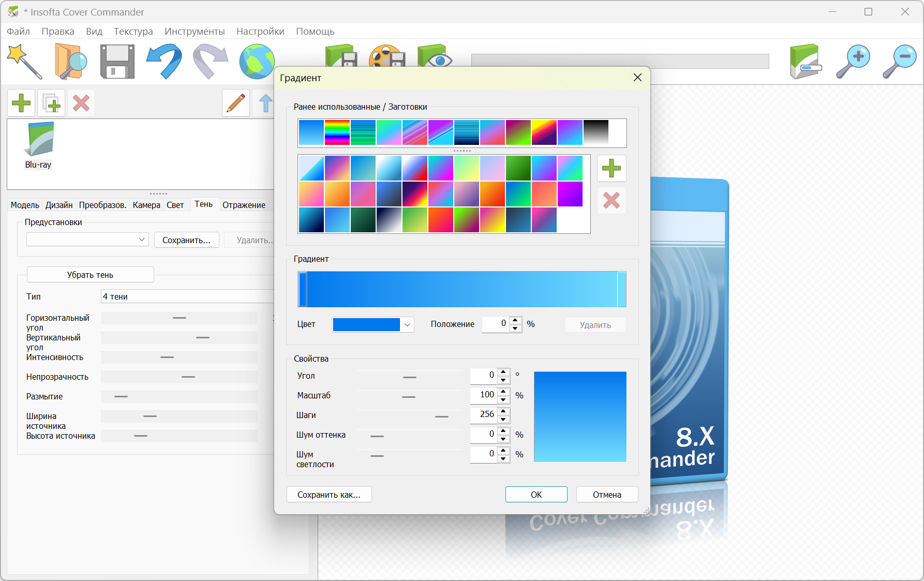Open project with folder magnifier icon
The width and height of the screenshot is (924, 581).
70,61
